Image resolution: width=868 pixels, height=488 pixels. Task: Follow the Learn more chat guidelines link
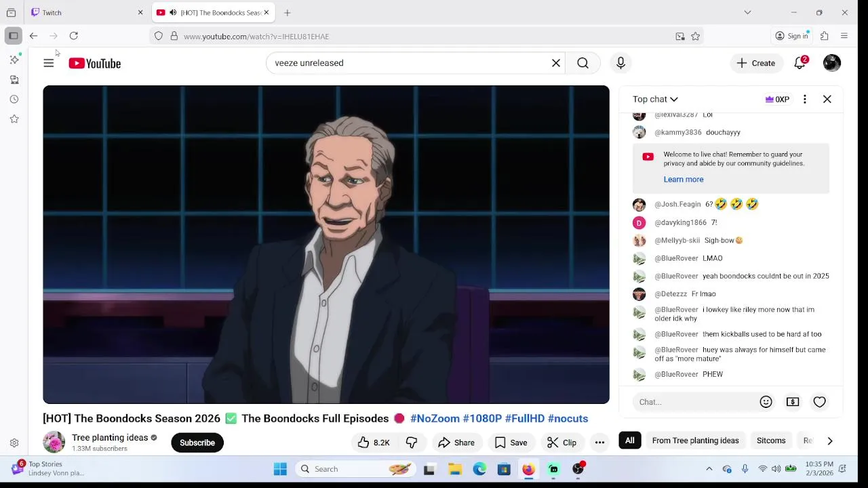click(x=683, y=180)
